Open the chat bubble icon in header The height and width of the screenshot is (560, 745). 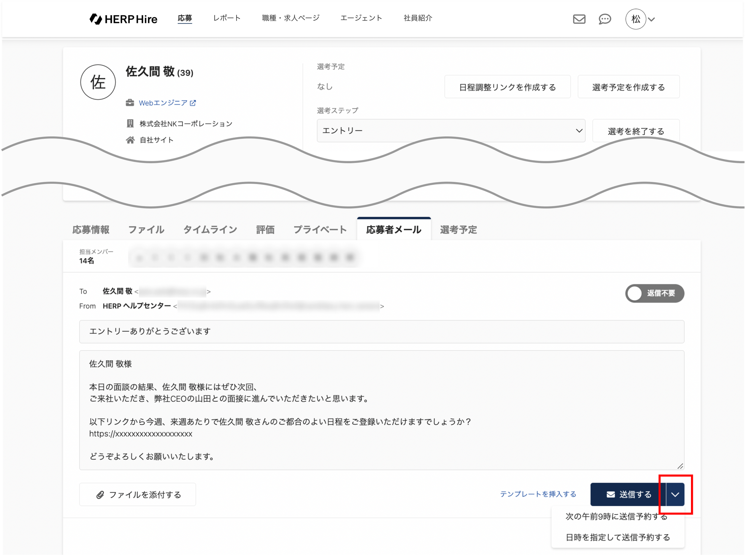tap(605, 19)
